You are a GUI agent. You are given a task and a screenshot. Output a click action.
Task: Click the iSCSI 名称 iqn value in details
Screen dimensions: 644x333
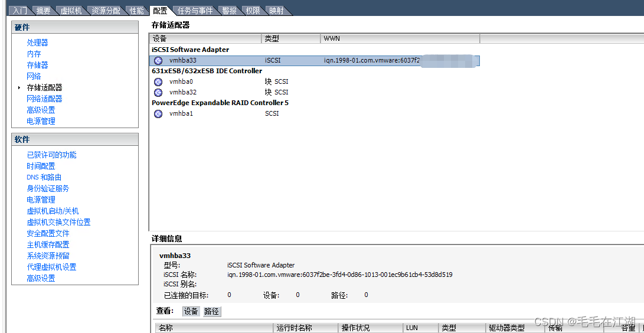click(x=339, y=275)
